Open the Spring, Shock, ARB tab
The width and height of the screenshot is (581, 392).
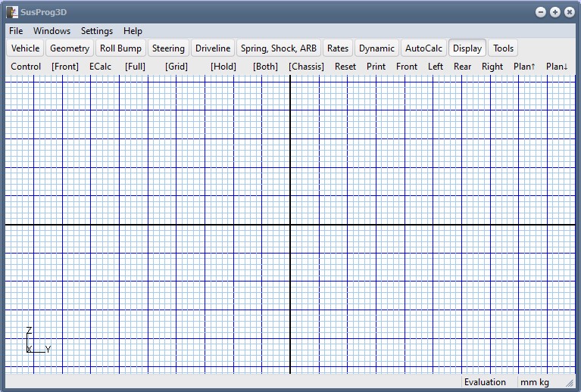[x=279, y=48]
